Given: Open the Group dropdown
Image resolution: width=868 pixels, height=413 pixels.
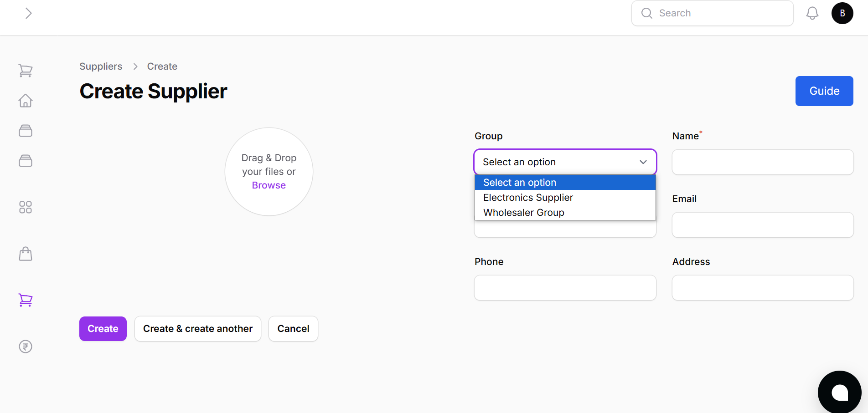Looking at the screenshot, I should 565,162.
